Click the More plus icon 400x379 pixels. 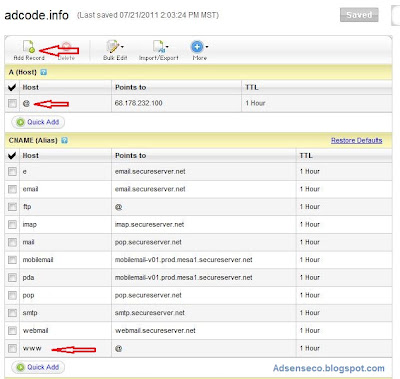coord(197,47)
